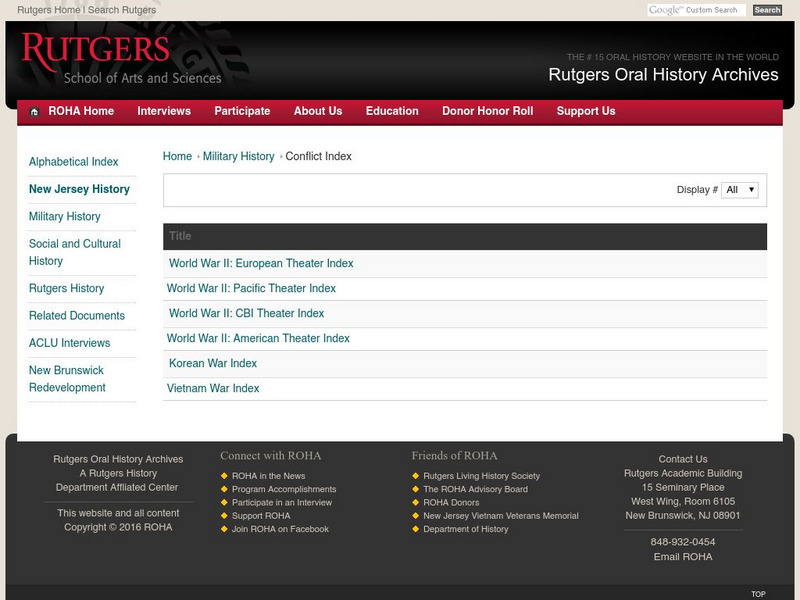Open World War II: CBI Theater Index
Image resolution: width=800 pixels, height=600 pixels.
click(246, 313)
